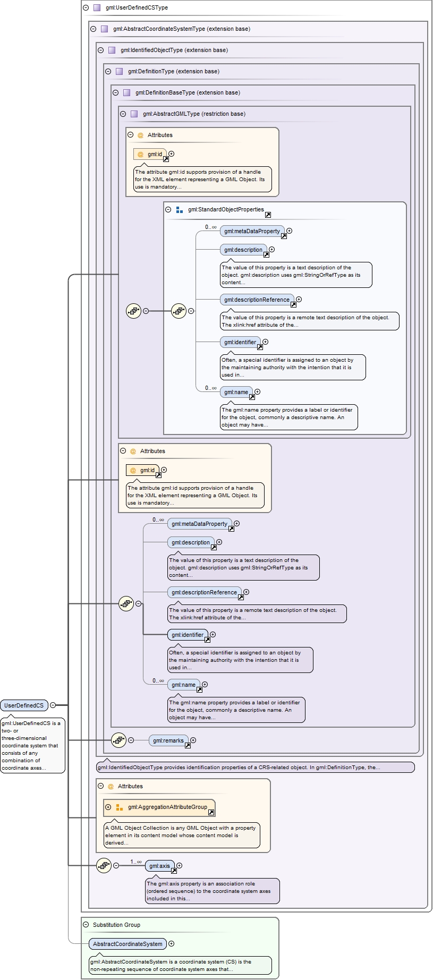Expand the gml:AggregationAttributeGroup with plus button
Image resolution: width=433 pixels, height=980 pixels.
point(108,807)
